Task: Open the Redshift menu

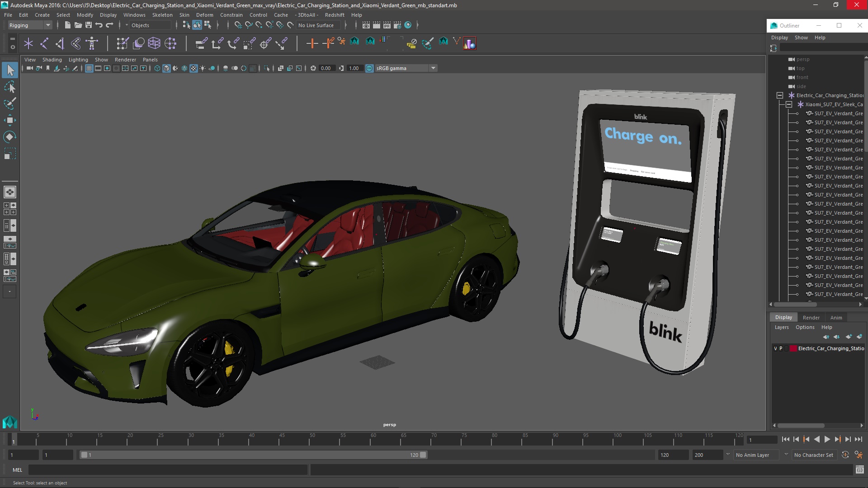Action: pyautogui.click(x=335, y=15)
